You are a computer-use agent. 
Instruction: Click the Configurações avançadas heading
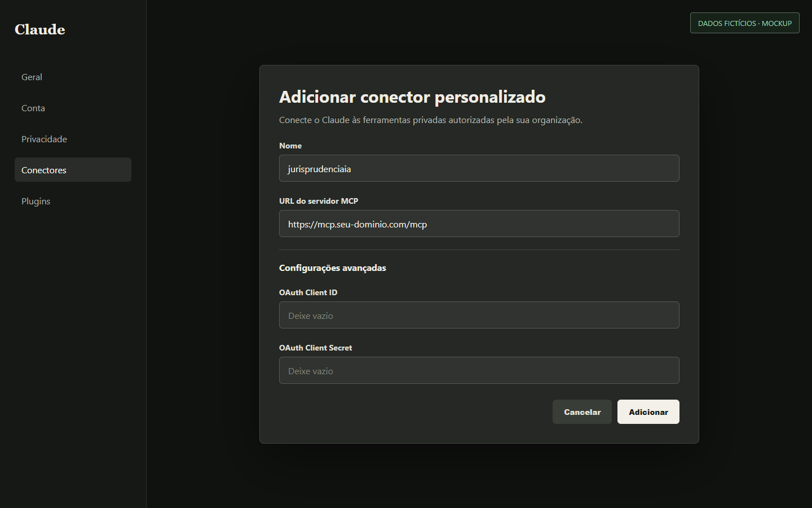pyautogui.click(x=333, y=268)
